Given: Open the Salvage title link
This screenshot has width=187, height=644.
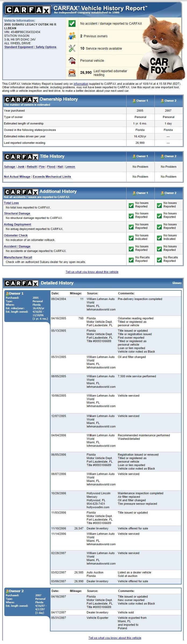Looking at the screenshot, I should 10,167.
